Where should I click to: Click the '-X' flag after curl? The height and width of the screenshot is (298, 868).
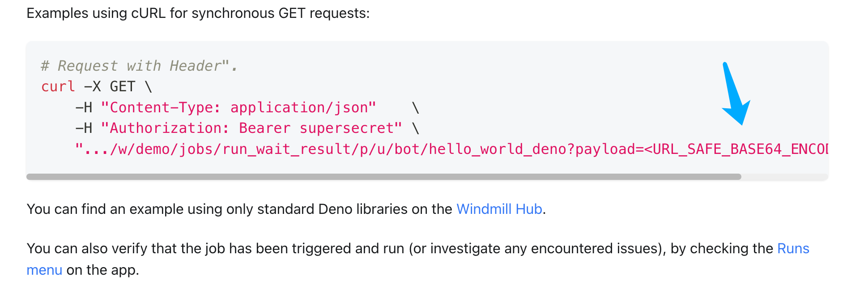click(92, 86)
